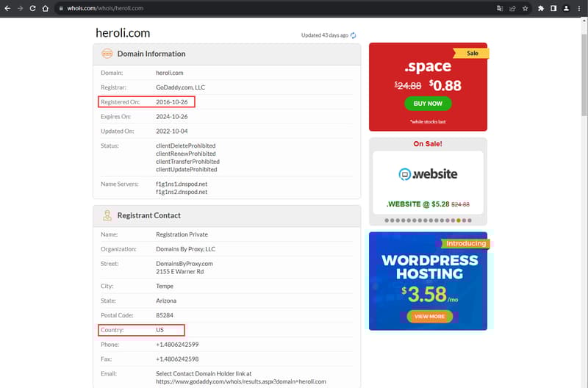Click organization Domains By Proxy, LLC

pos(186,249)
